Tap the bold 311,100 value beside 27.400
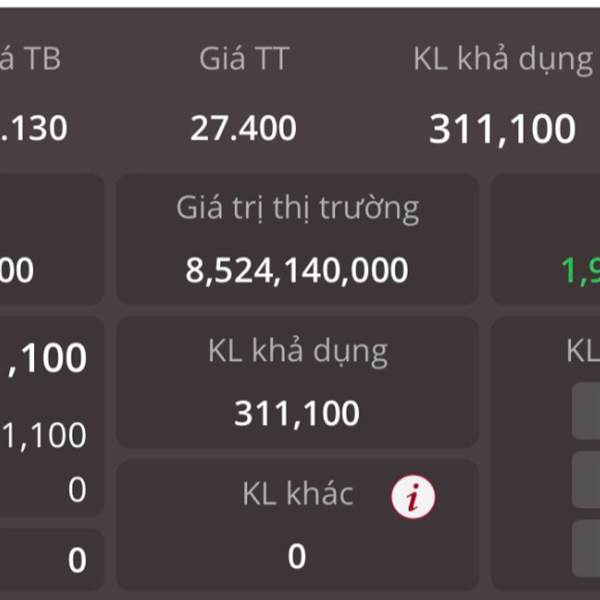This screenshot has width=600, height=600. click(502, 129)
